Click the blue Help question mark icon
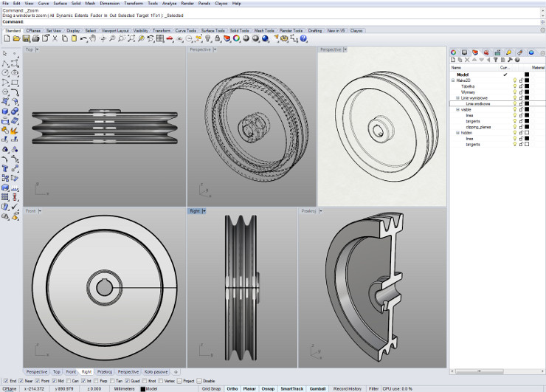546x392 pixels. [304, 38]
